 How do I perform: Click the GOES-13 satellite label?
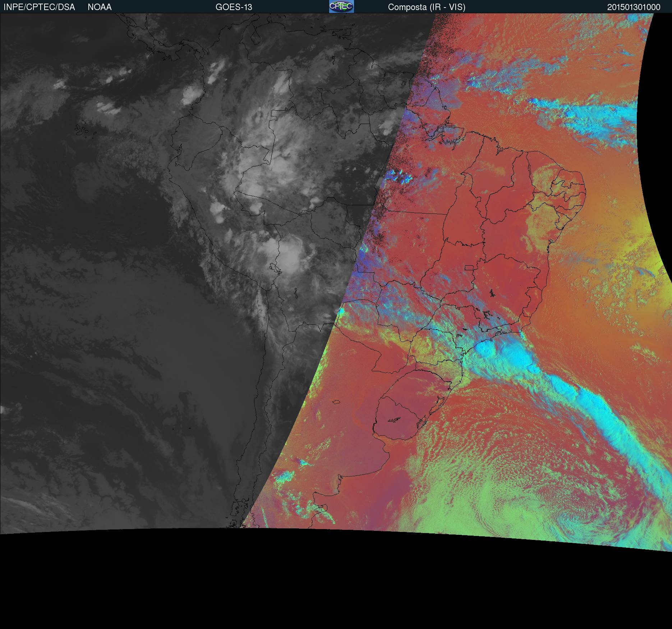[x=234, y=7]
